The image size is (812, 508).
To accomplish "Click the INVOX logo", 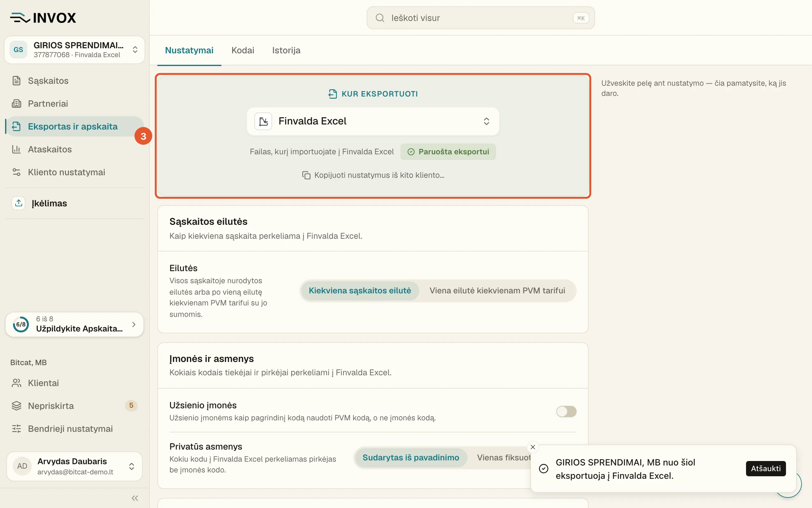I will (43, 18).
